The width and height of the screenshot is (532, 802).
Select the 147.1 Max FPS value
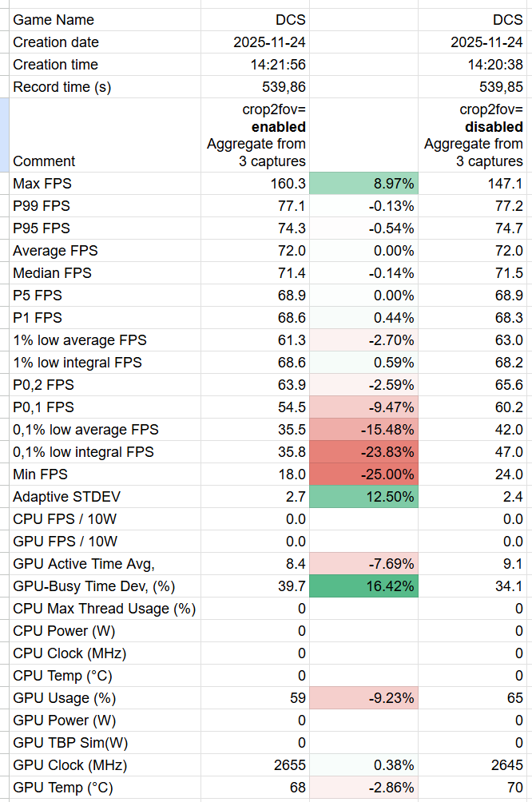pyautogui.click(x=506, y=184)
